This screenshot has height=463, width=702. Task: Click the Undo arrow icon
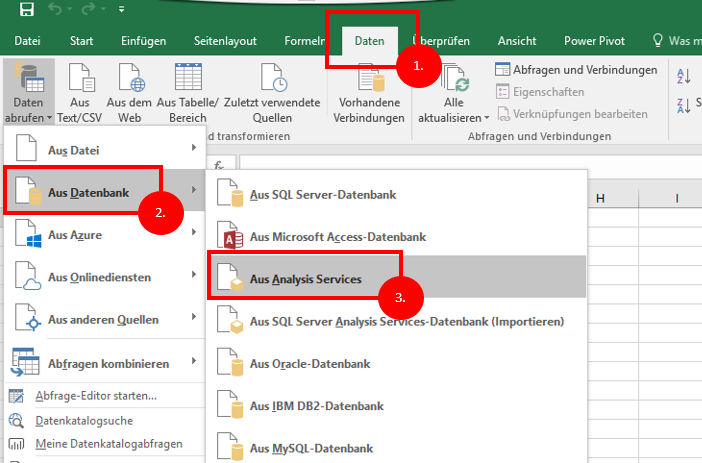coord(55,9)
